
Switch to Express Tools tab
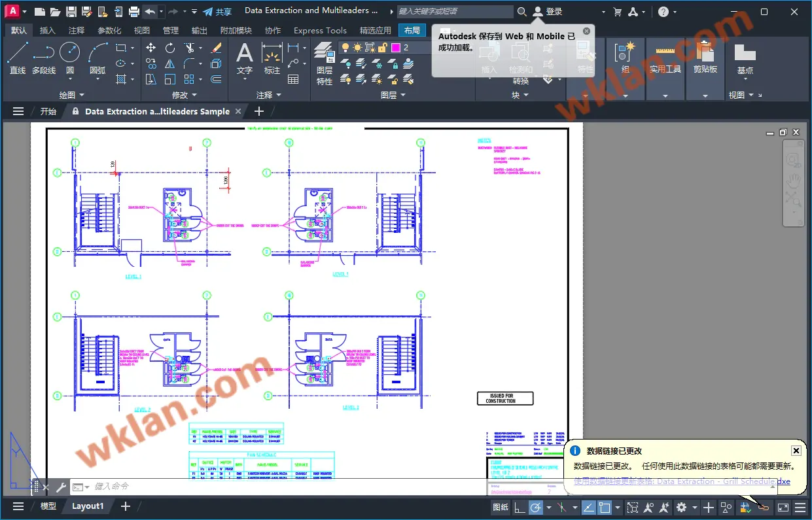click(320, 31)
